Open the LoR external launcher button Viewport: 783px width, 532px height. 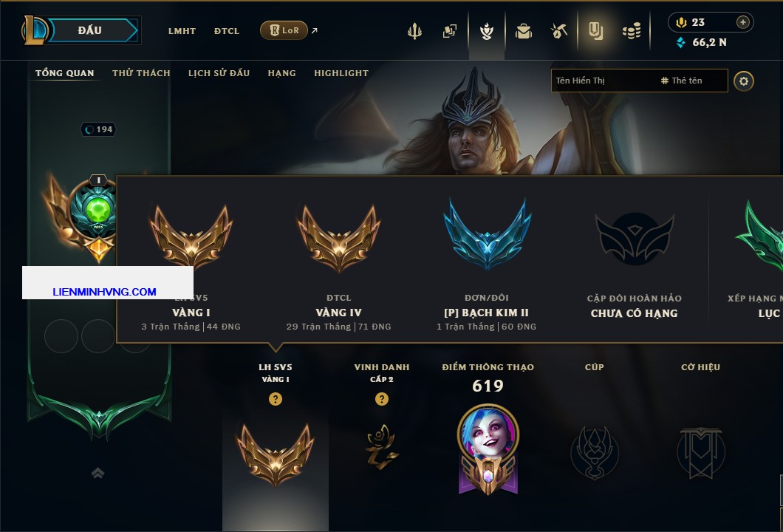coord(284,30)
